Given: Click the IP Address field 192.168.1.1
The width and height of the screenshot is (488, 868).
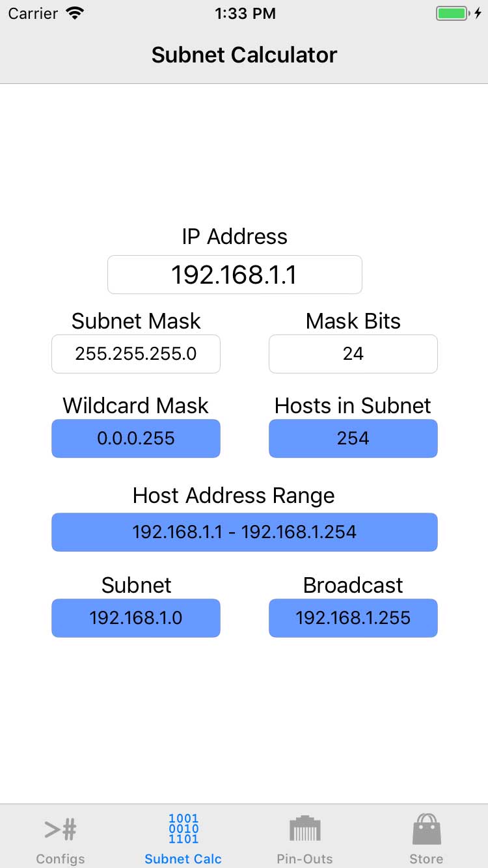Looking at the screenshot, I should (234, 275).
